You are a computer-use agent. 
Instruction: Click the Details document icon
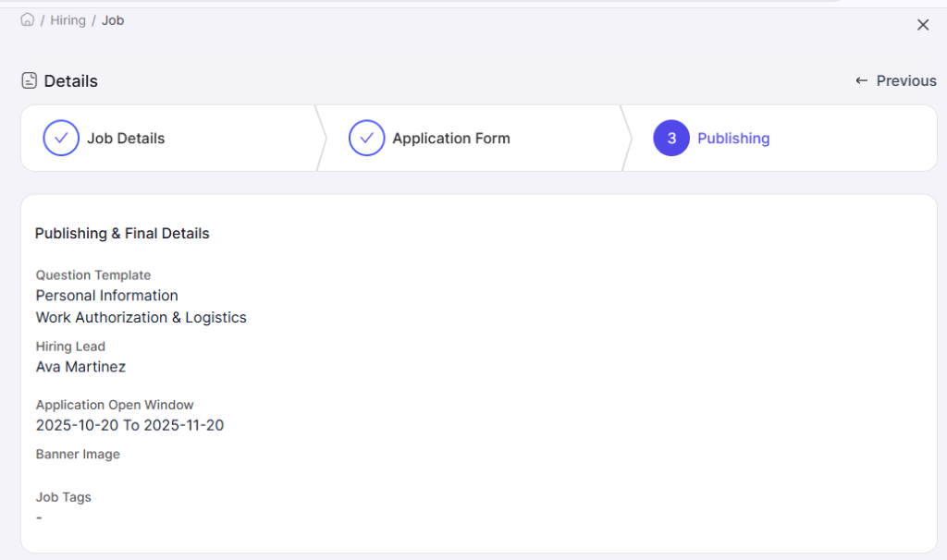pyautogui.click(x=30, y=80)
